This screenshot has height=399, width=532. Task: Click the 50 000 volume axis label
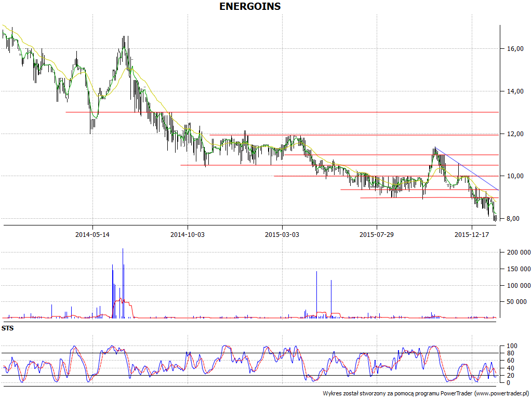(517, 302)
